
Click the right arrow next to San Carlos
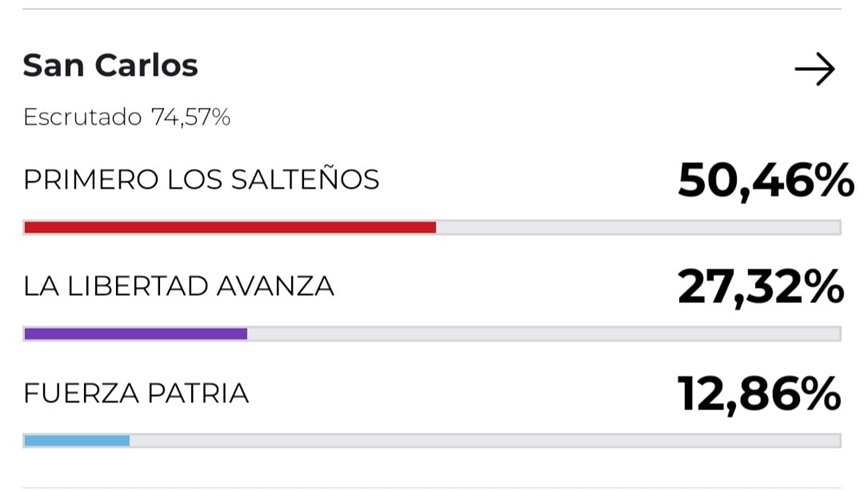click(814, 70)
